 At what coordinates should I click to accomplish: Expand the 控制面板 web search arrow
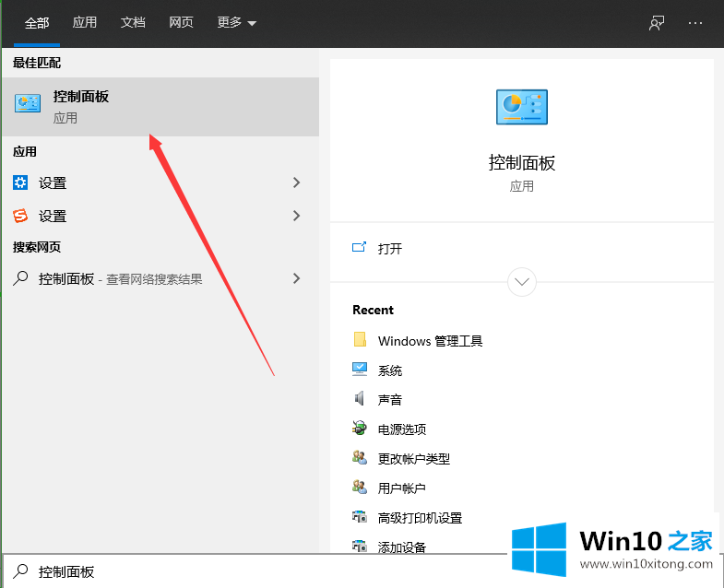(296, 278)
